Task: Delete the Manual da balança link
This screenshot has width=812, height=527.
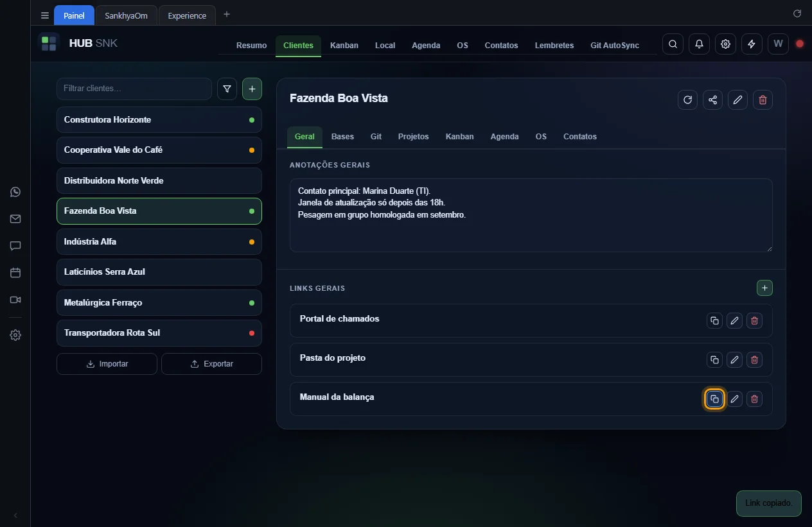Action: pos(754,399)
